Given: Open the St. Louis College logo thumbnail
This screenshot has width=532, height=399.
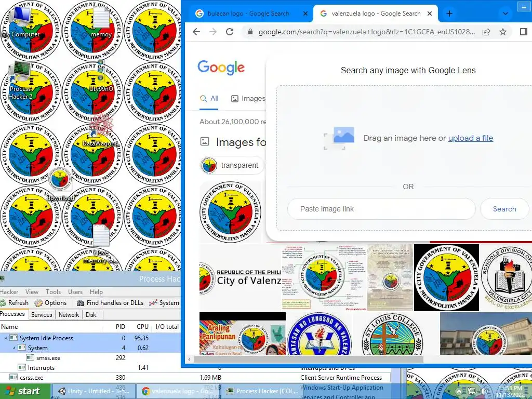Looking at the screenshot, I should tap(392, 334).
